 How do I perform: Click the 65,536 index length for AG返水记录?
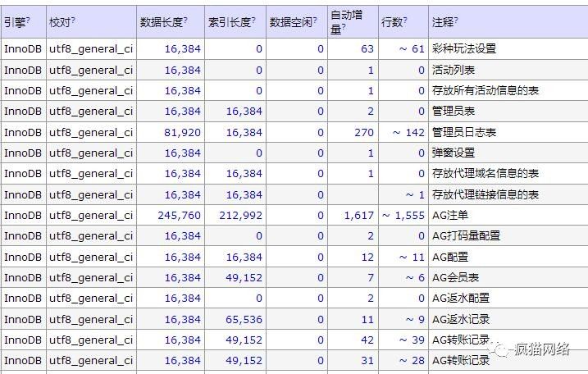(x=244, y=319)
